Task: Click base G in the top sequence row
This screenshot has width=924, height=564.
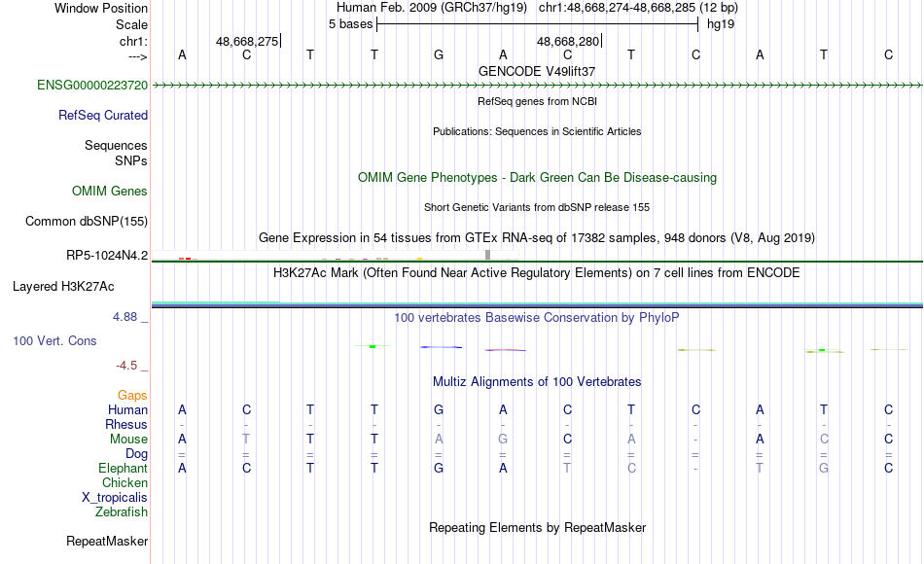Action: (439, 55)
